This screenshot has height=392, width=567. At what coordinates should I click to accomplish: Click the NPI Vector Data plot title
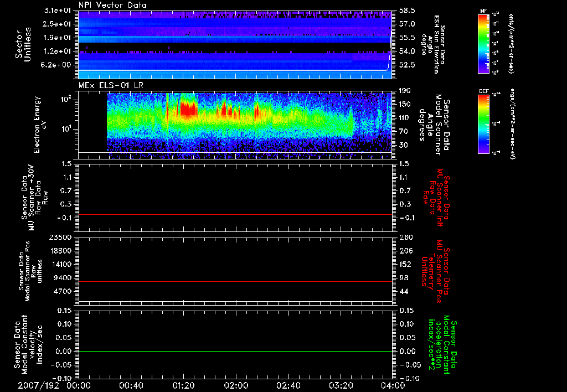click(112, 5)
